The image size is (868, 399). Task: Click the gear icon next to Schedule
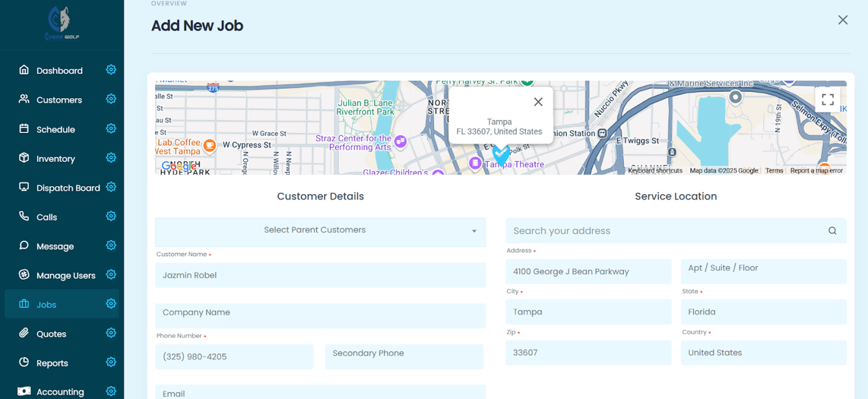point(111,129)
